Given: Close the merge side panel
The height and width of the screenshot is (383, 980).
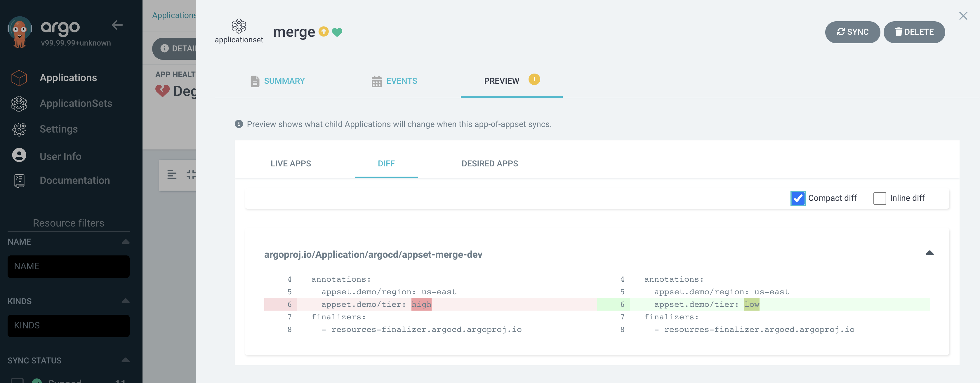Looking at the screenshot, I should [x=963, y=16].
